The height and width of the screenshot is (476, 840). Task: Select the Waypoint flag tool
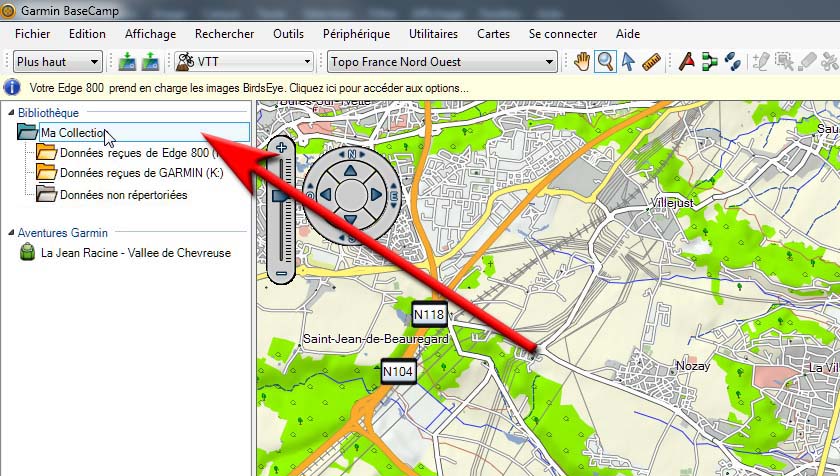pos(686,62)
